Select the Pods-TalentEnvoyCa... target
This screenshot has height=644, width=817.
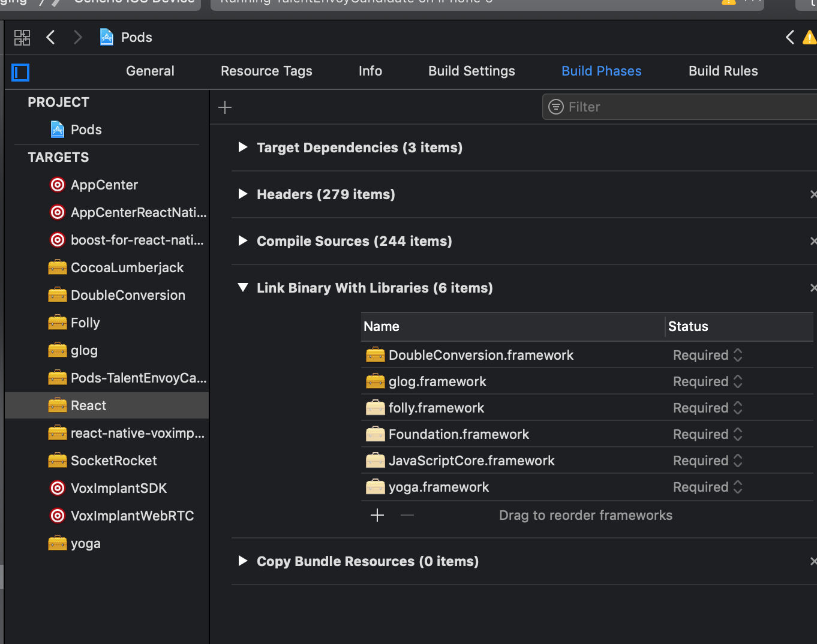[107, 378]
